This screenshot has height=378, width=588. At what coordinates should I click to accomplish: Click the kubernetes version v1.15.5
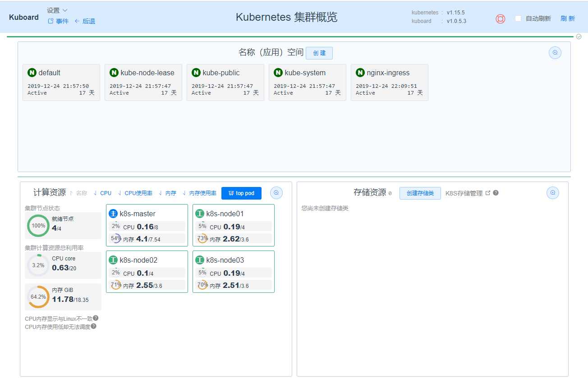[455, 13]
